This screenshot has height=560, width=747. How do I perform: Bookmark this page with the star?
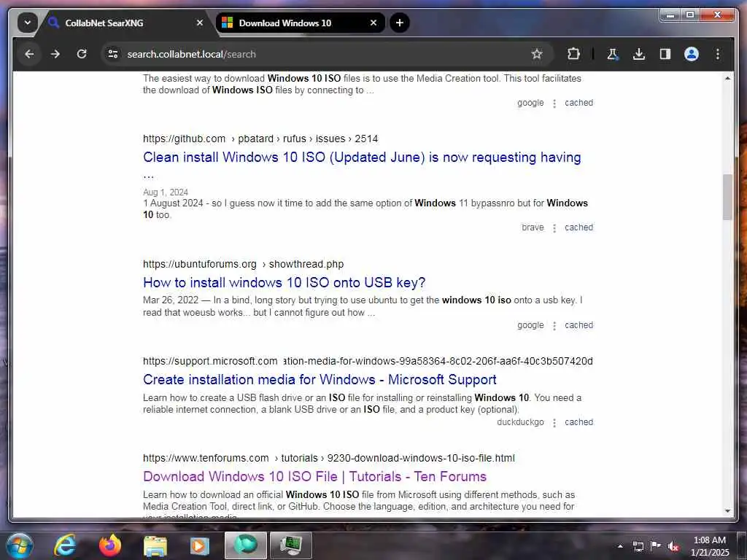537,54
